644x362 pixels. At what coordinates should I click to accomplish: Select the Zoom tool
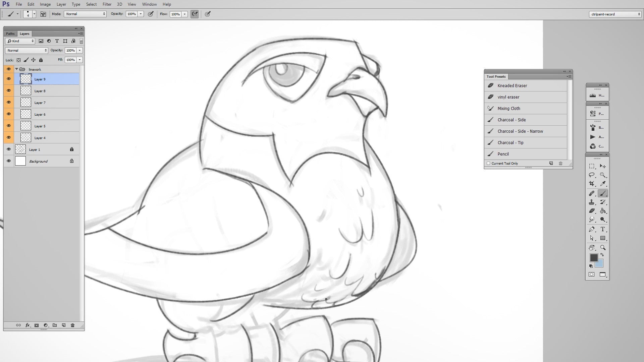(x=603, y=247)
